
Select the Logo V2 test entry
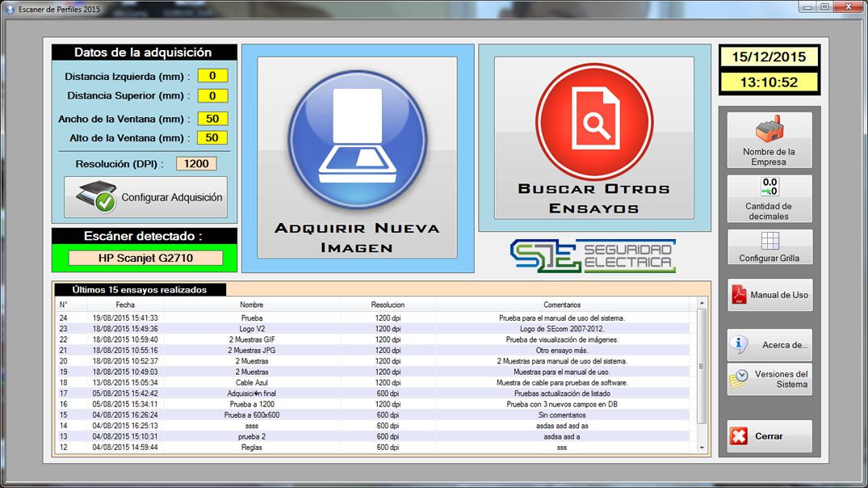252,329
